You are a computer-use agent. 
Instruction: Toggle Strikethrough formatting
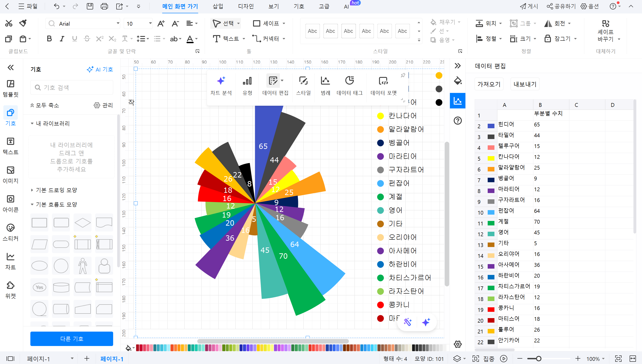pyautogui.click(x=87, y=39)
